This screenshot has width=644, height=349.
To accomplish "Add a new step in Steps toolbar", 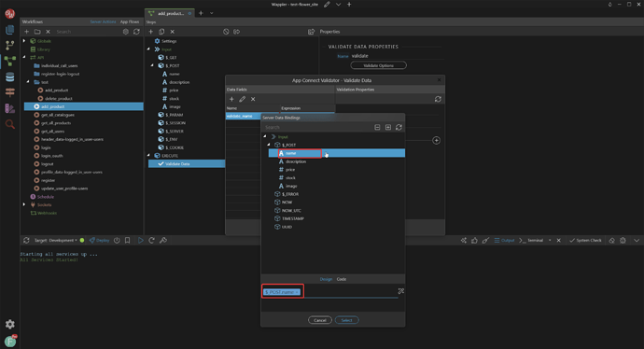I will [150, 32].
